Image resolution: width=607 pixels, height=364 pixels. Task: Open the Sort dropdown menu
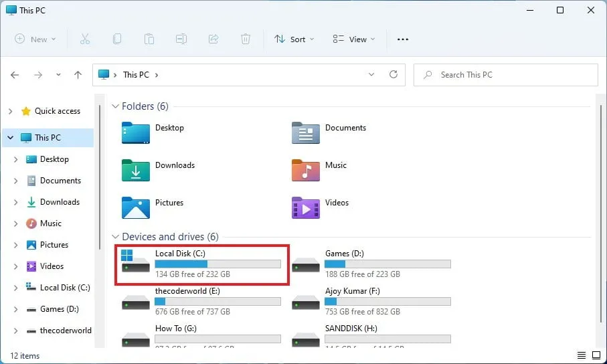pos(294,39)
